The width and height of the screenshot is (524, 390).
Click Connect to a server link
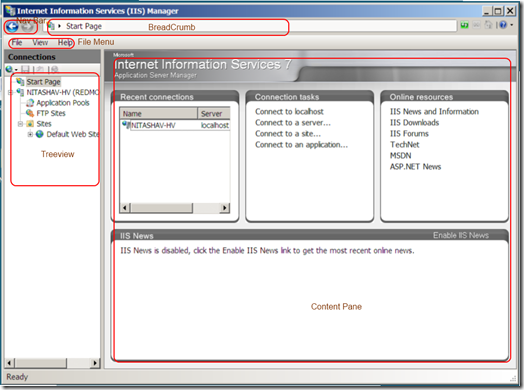pos(293,123)
